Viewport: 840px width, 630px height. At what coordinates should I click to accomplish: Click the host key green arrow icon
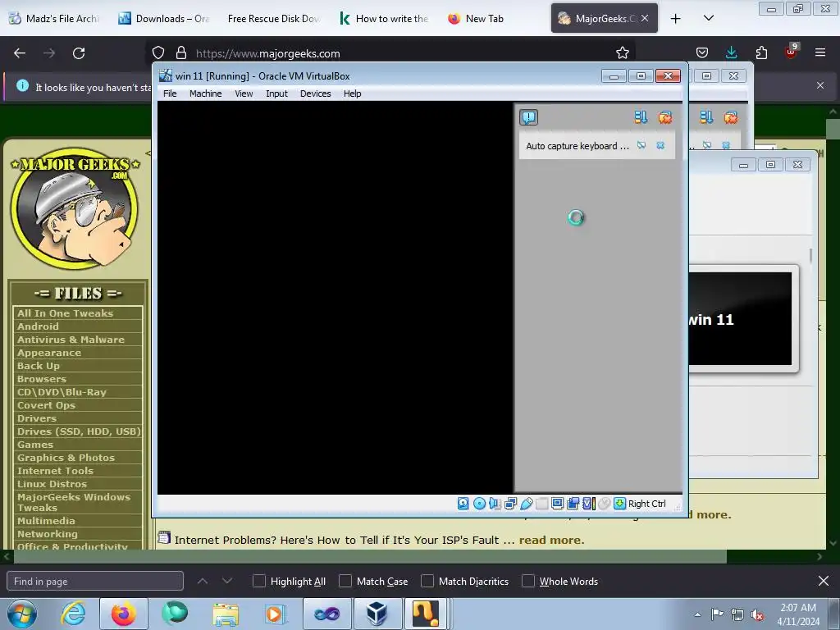point(620,504)
